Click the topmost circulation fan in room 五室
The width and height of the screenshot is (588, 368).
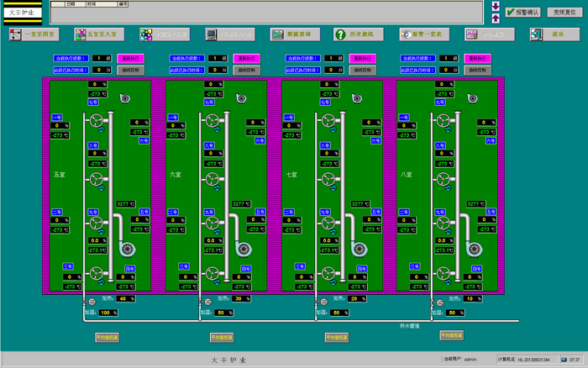[97, 121]
